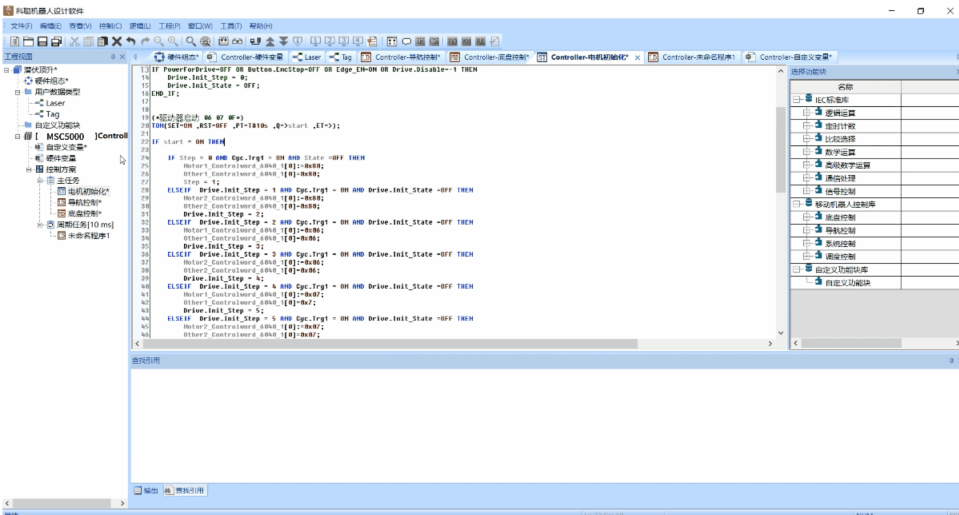Click the global search globe magnifier icon
This screenshot has width=959, height=515.
pyautogui.click(x=206, y=42)
